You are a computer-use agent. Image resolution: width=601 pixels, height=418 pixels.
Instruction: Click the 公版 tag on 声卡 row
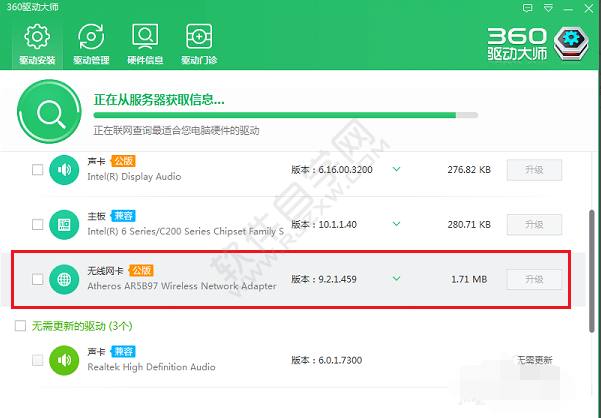[x=123, y=161]
